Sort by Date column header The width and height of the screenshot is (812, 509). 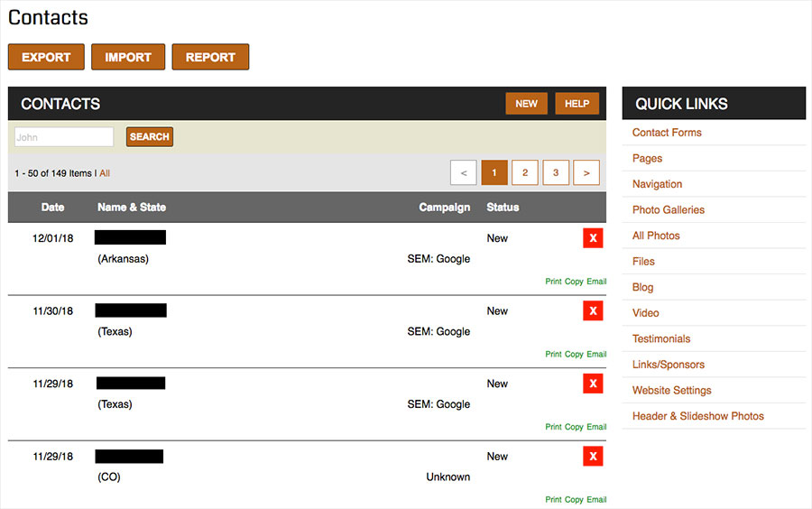53,208
